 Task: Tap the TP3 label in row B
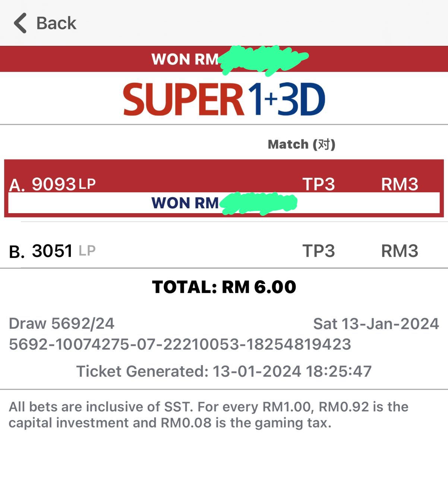coord(318,251)
